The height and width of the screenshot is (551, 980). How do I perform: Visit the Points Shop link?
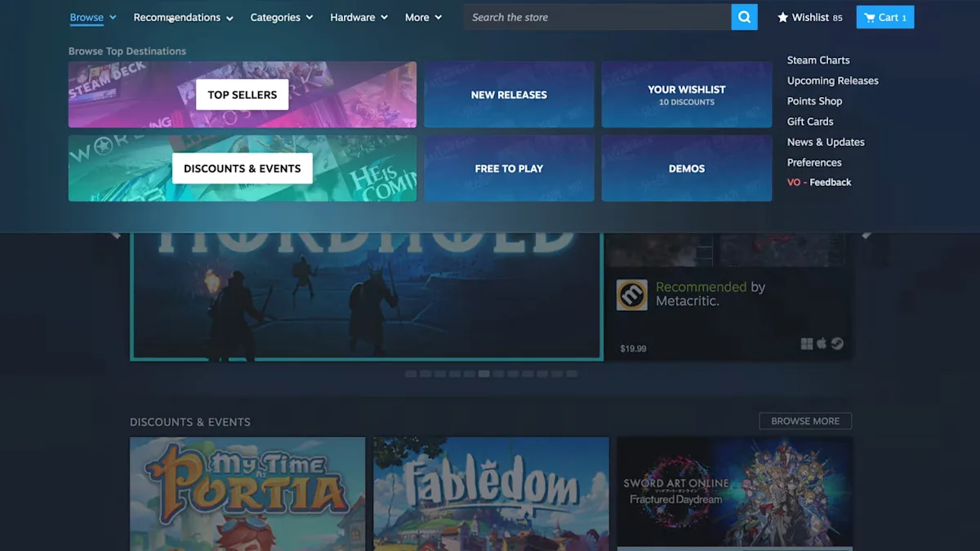[814, 101]
